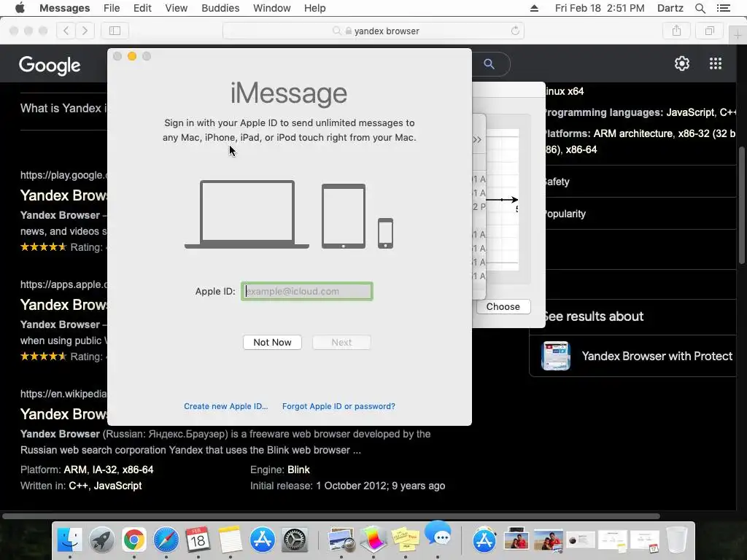
Task: Open Notes app in Dock
Action: [230, 540]
